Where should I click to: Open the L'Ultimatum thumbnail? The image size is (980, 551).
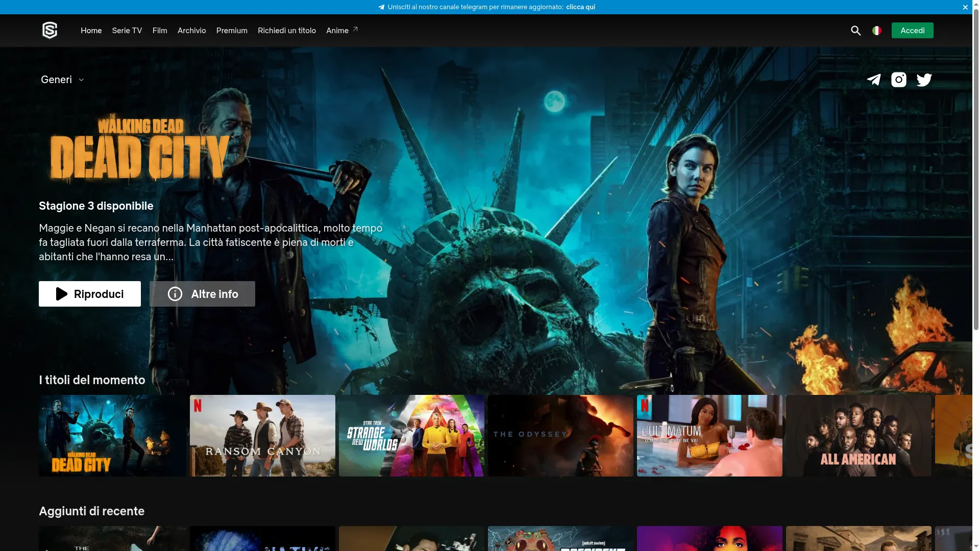(x=709, y=436)
